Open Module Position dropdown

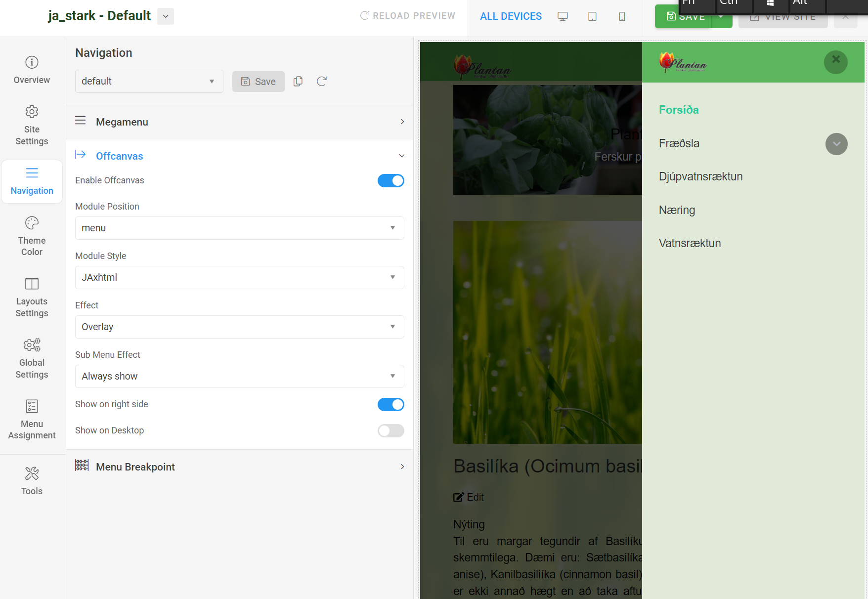pos(240,228)
